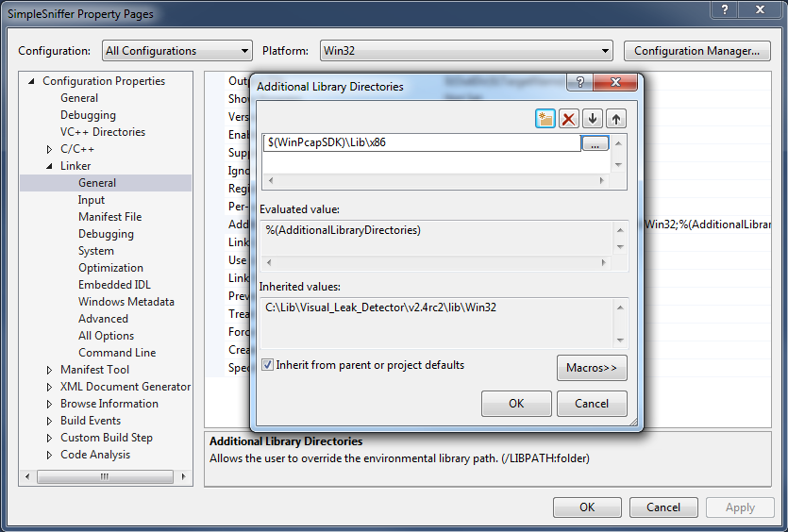Open the Configuration dropdown
788x532 pixels.
(x=176, y=51)
